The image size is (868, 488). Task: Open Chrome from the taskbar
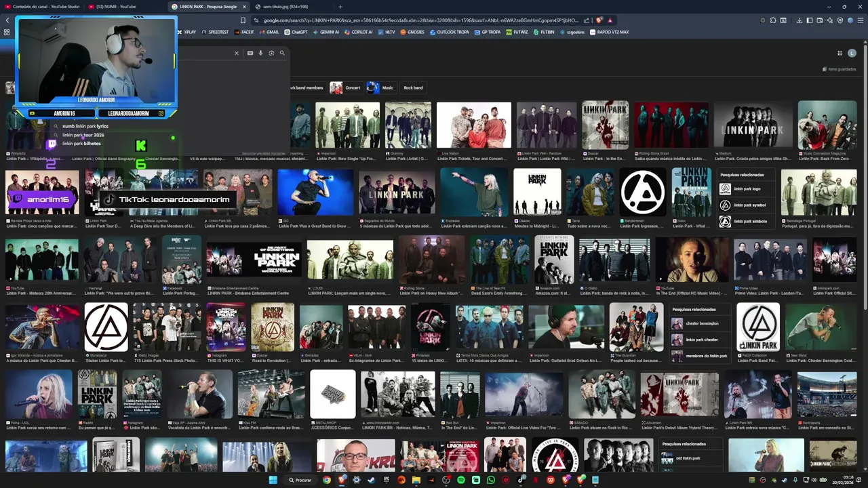[327, 480]
